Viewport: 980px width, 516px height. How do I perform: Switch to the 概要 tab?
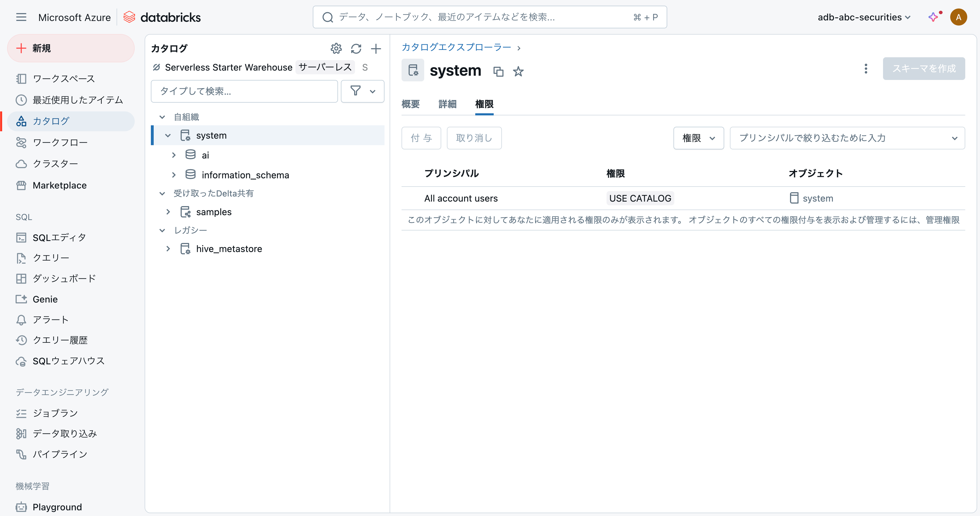coord(411,104)
